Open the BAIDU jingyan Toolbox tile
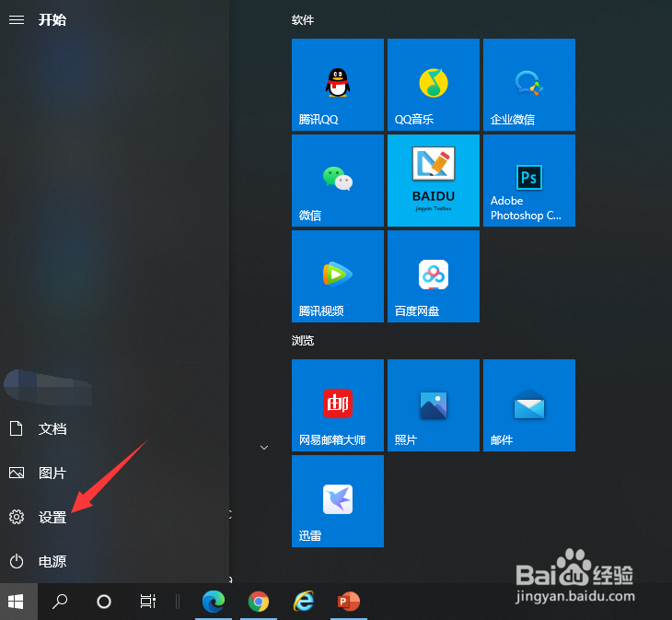 pyautogui.click(x=434, y=181)
